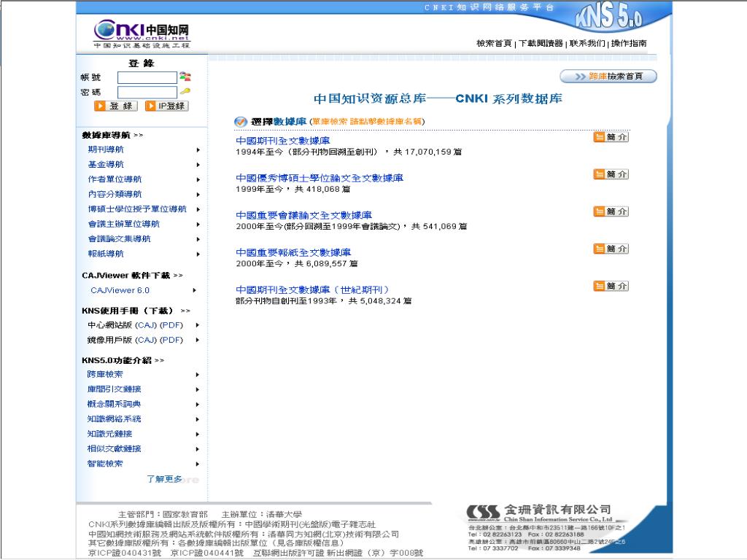Screen dimensions: 747x560
Task: Open the 中國重要會議論文全文數據庫 link
Action: [x=304, y=215]
